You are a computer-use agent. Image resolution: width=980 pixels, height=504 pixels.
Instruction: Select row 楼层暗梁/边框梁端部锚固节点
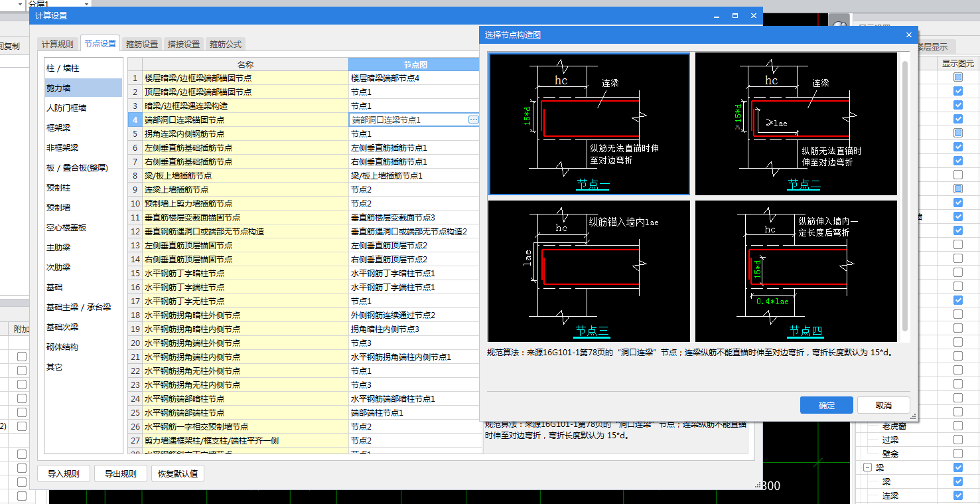tap(245, 78)
